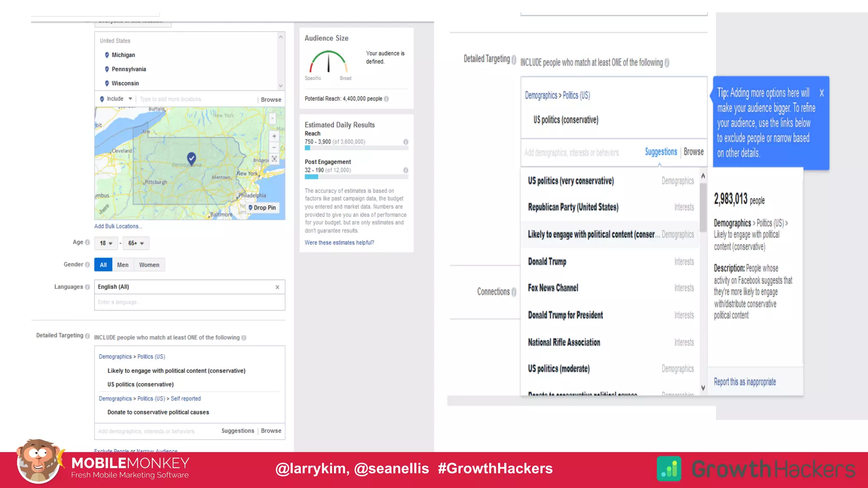The image size is (868, 488).
Task: Open the minimum age 18 dropdown
Action: [106, 243]
